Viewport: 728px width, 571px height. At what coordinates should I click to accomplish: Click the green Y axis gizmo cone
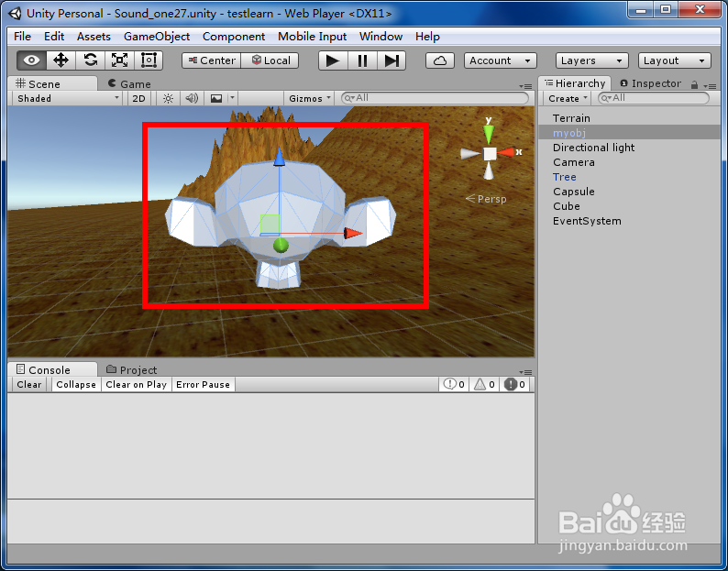[489, 134]
